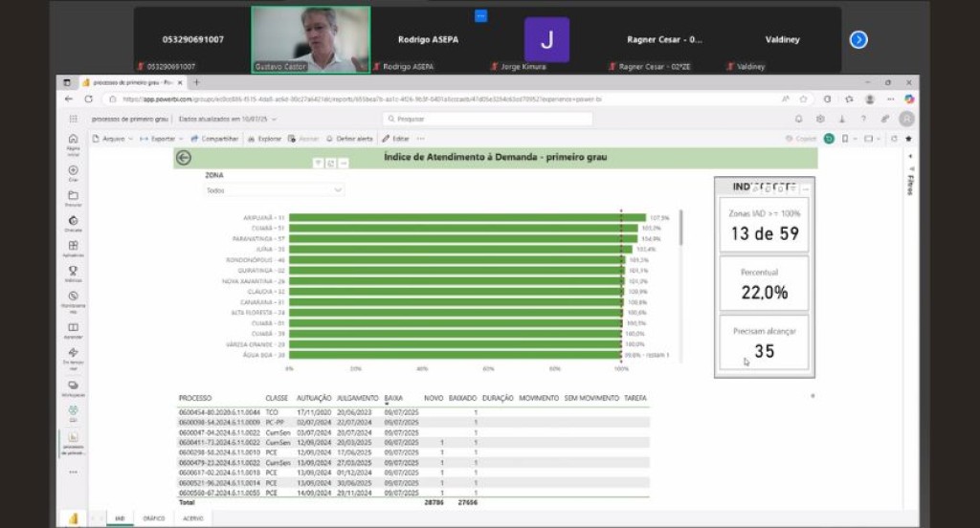The height and width of the screenshot is (528, 980).
Task: Click the bar chart vertical scrollbar
Action: 680,228
